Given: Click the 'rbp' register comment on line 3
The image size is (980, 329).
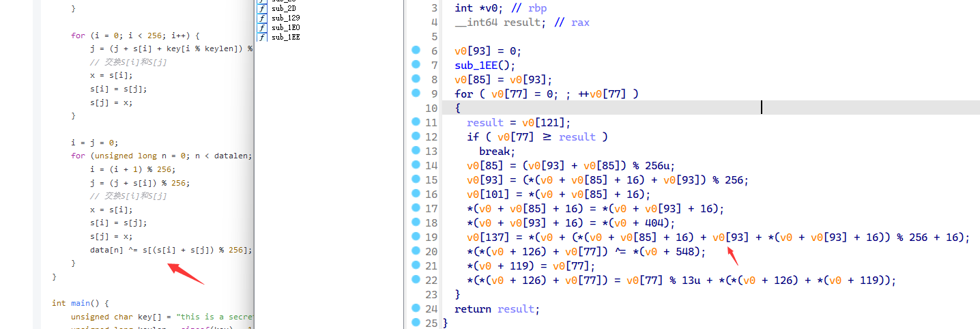Looking at the screenshot, I should pos(537,8).
